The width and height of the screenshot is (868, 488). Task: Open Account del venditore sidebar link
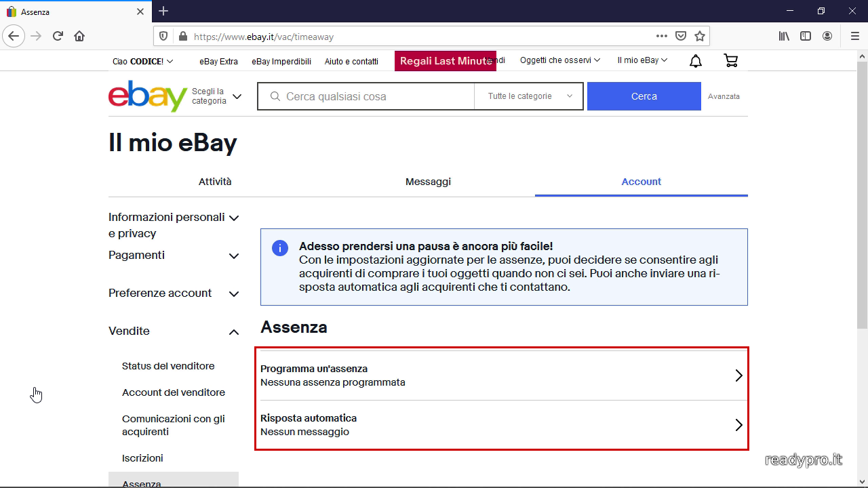click(x=174, y=392)
